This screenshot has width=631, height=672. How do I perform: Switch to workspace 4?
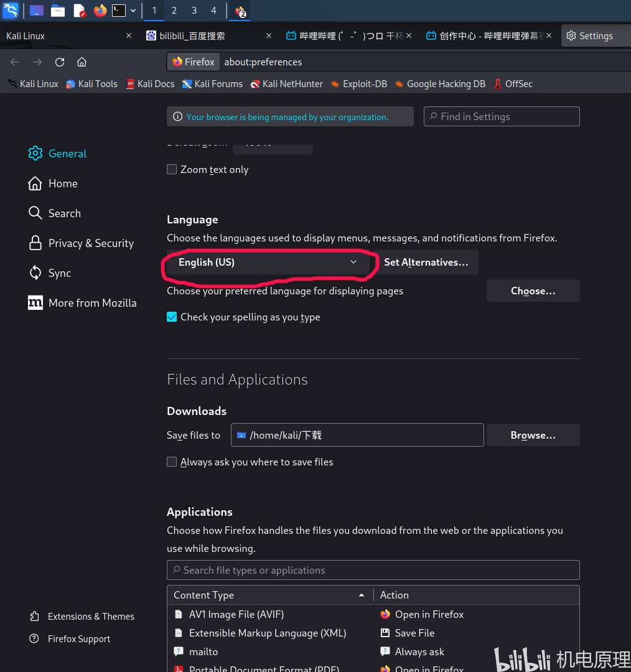[x=214, y=11]
